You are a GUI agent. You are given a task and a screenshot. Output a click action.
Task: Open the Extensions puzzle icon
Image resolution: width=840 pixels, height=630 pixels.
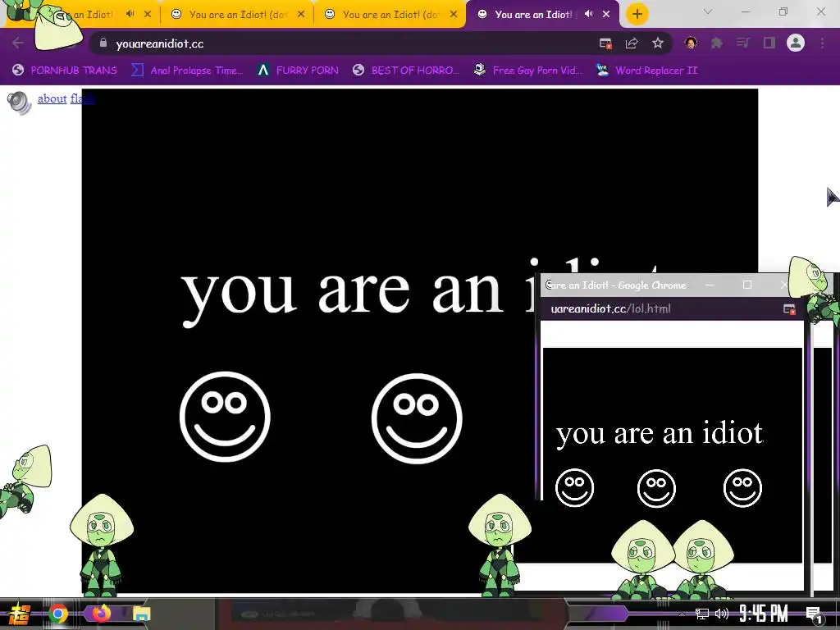pos(717,43)
